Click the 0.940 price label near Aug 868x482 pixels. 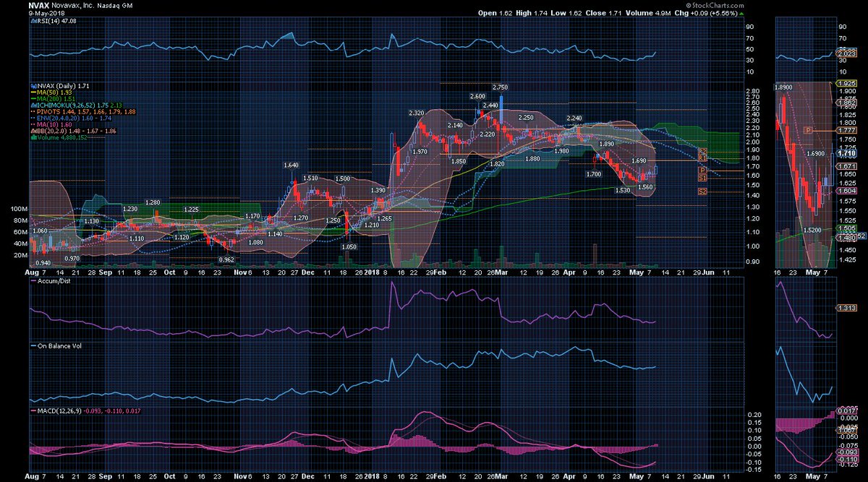[44, 263]
